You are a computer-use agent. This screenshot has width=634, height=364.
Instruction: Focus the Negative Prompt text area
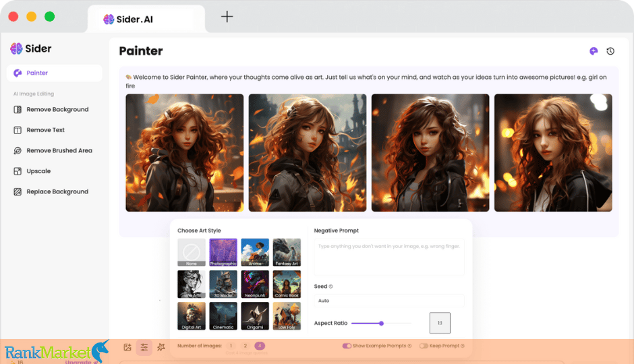[x=389, y=257]
